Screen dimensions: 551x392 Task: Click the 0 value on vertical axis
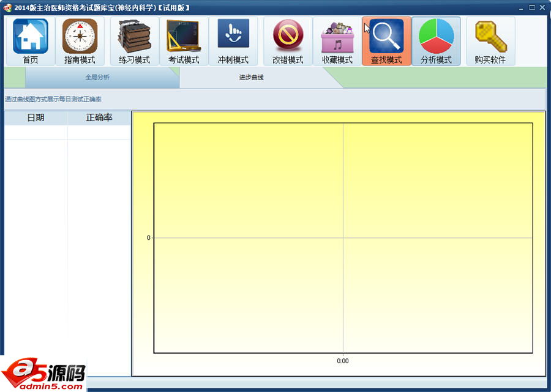148,238
